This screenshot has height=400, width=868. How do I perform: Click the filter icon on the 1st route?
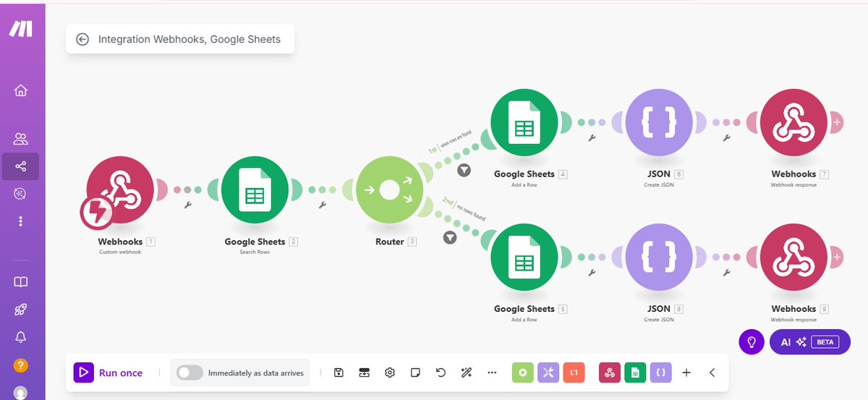464,170
